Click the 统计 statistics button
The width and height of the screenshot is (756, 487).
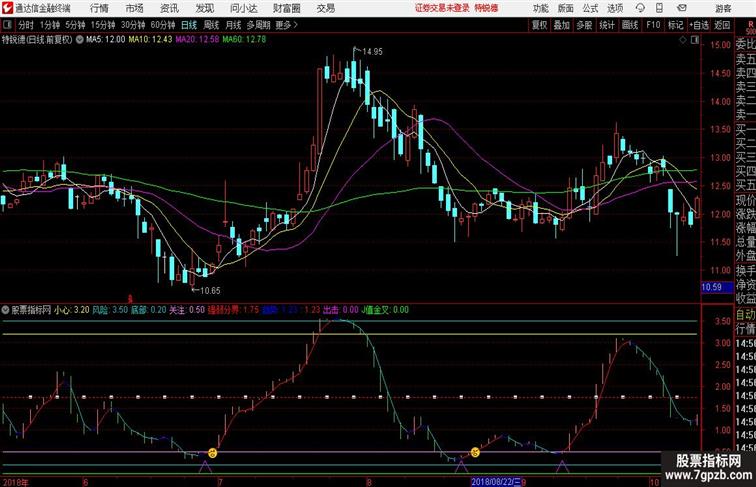pos(607,25)
